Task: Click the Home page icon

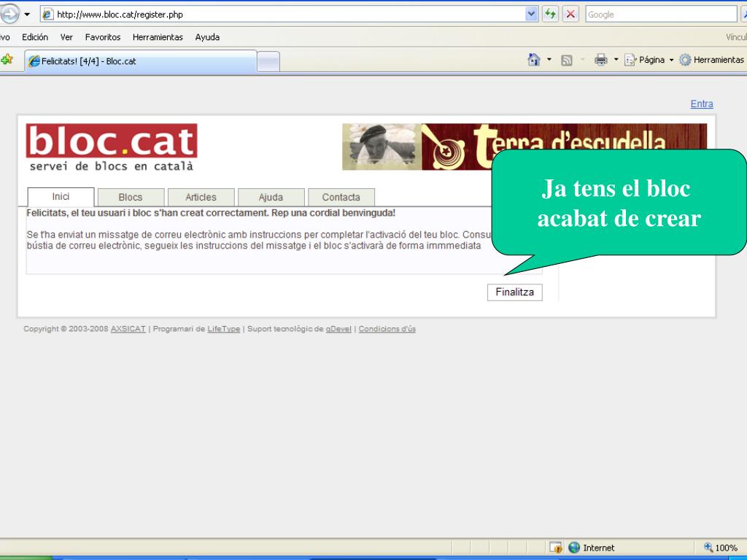Action: pyautogui.click(x=533, y=60)
